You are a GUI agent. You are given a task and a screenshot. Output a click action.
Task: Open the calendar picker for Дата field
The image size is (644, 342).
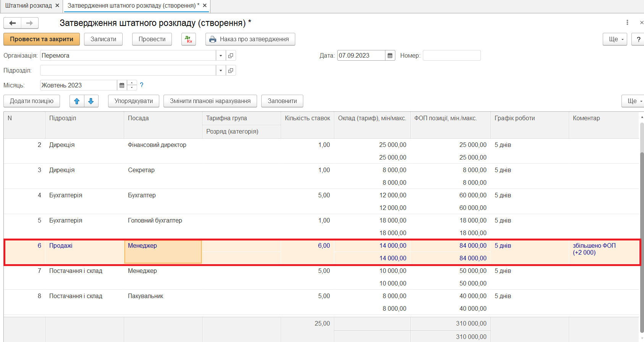point(390,56)
